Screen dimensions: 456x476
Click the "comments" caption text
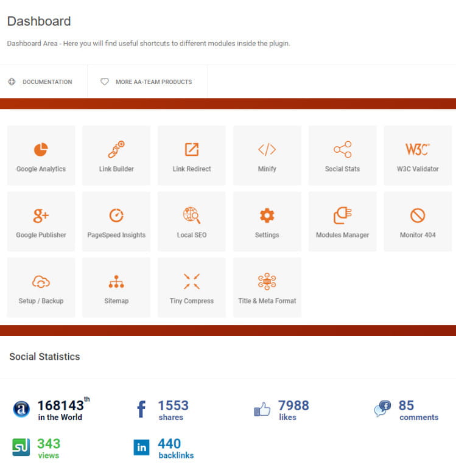tap(419, 418)
